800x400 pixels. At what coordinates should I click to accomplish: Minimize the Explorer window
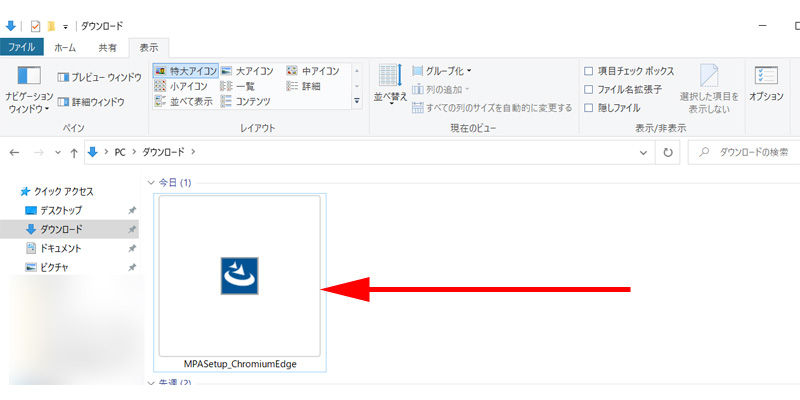[762, 26]
